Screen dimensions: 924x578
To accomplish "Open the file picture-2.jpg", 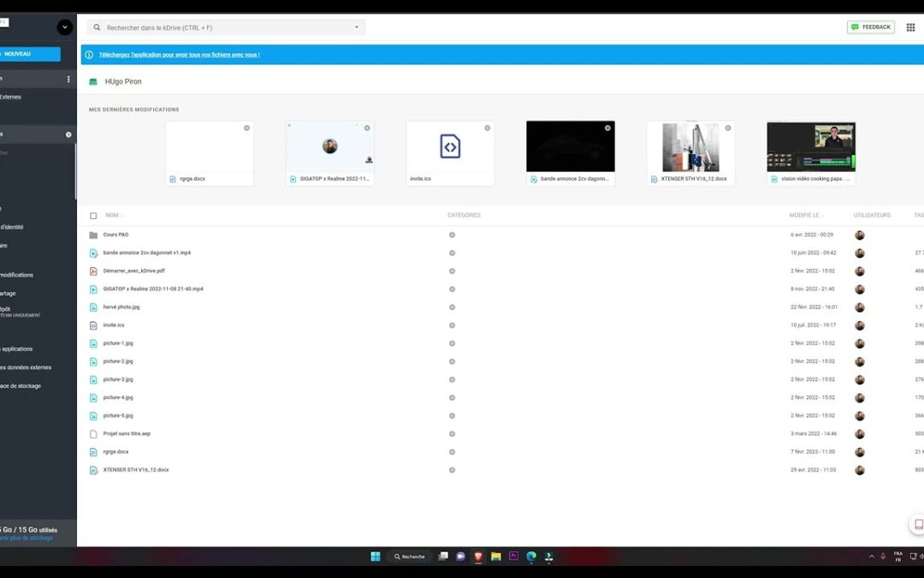I will (x=118, y=361).
